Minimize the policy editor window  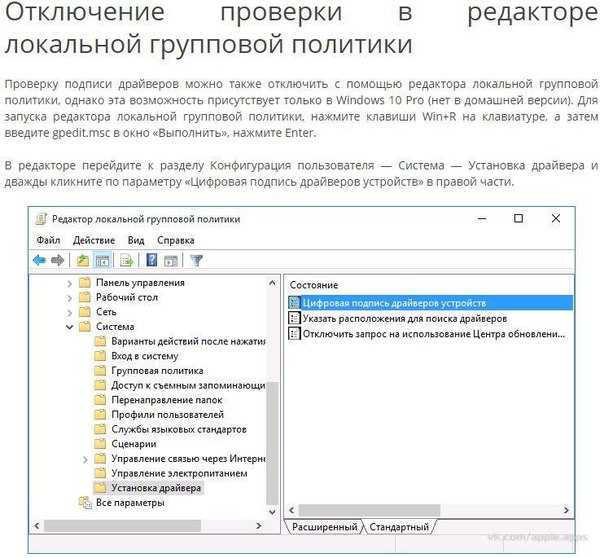[x=482, y=219]
